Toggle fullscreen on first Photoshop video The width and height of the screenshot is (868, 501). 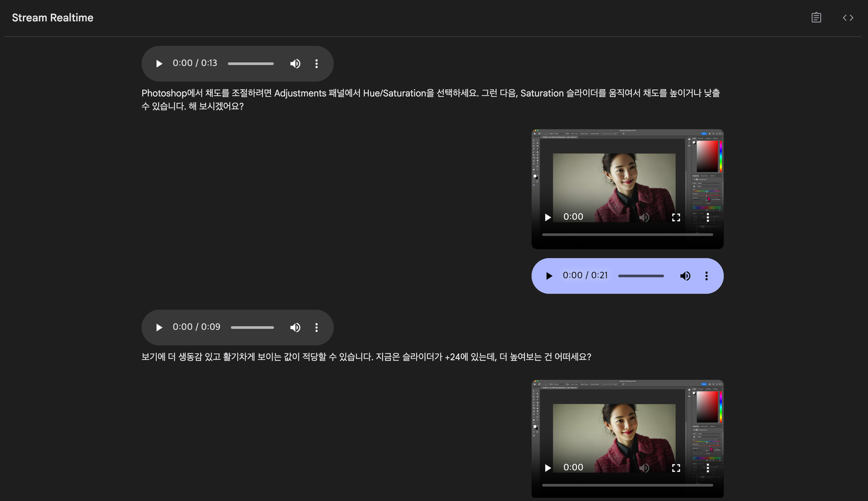coord(676,217)
